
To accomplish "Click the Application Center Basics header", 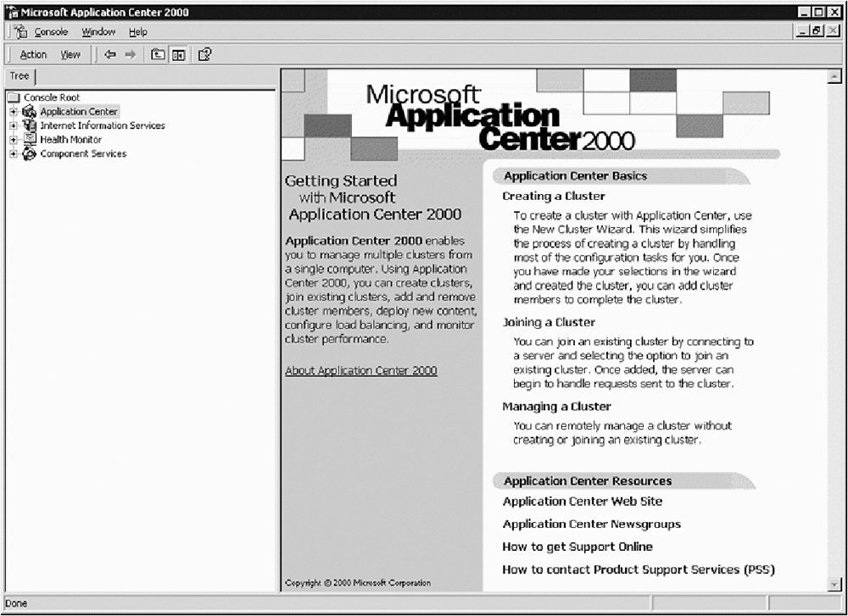I will coord(576,176).
